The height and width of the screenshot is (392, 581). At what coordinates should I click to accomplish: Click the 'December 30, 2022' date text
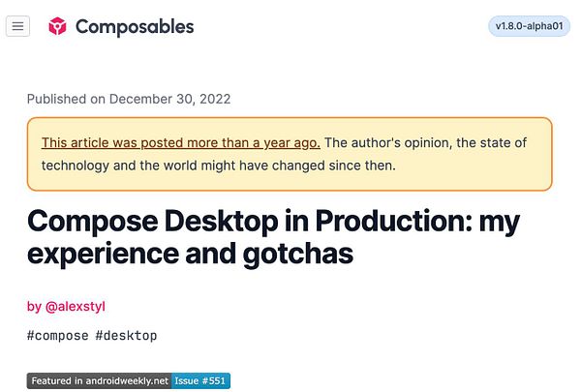pos(170,99)
